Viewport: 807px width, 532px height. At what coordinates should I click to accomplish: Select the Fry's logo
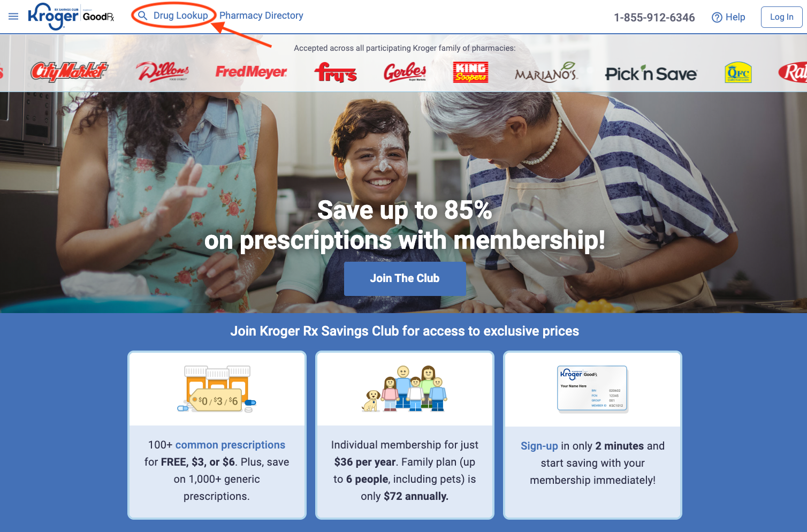pos(336,72)
